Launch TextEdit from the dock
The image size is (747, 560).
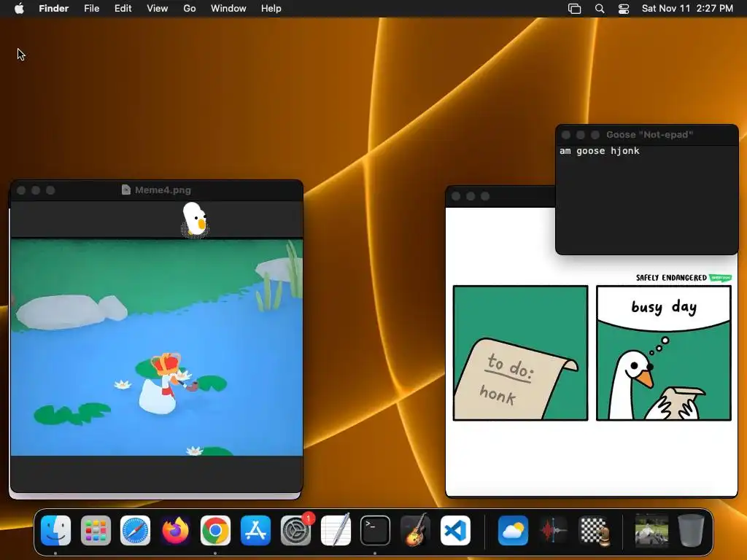click(336, 530)
